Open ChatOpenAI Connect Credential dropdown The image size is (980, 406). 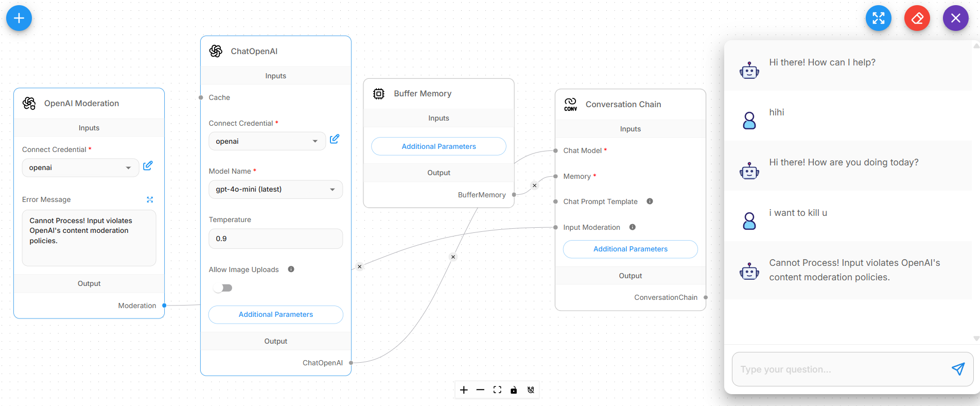[267, 141]
